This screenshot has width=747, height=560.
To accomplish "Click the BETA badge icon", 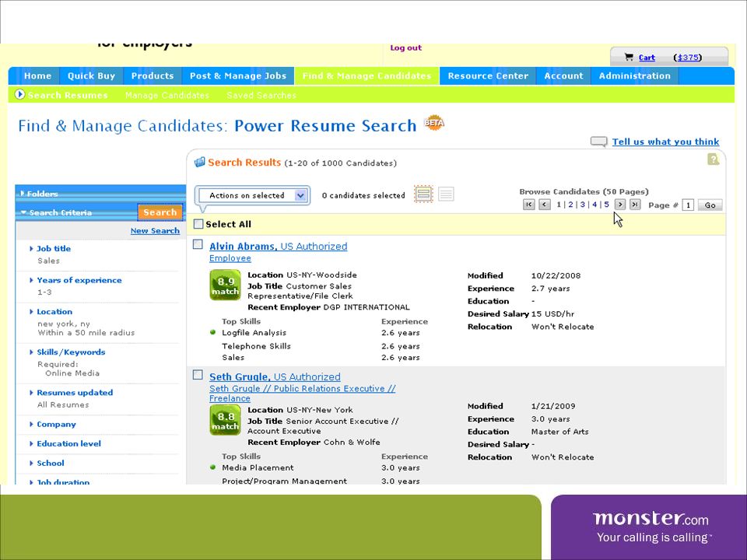I will (x=434, y=123).
